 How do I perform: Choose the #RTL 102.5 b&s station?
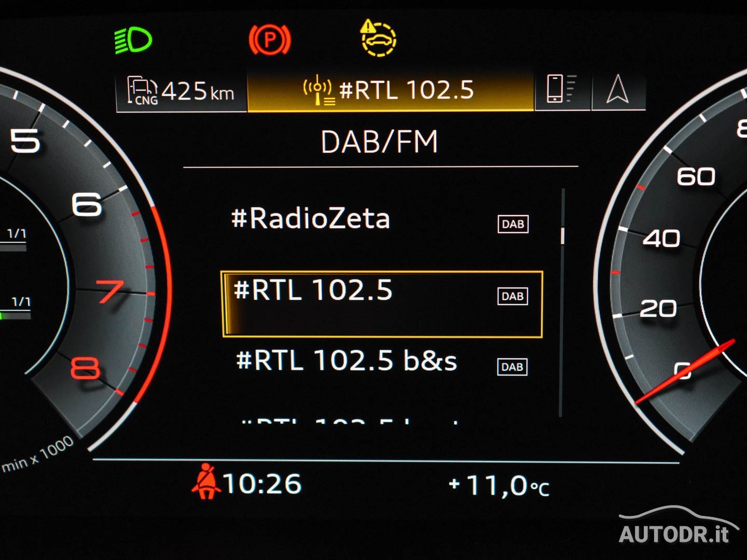[346, 360]
